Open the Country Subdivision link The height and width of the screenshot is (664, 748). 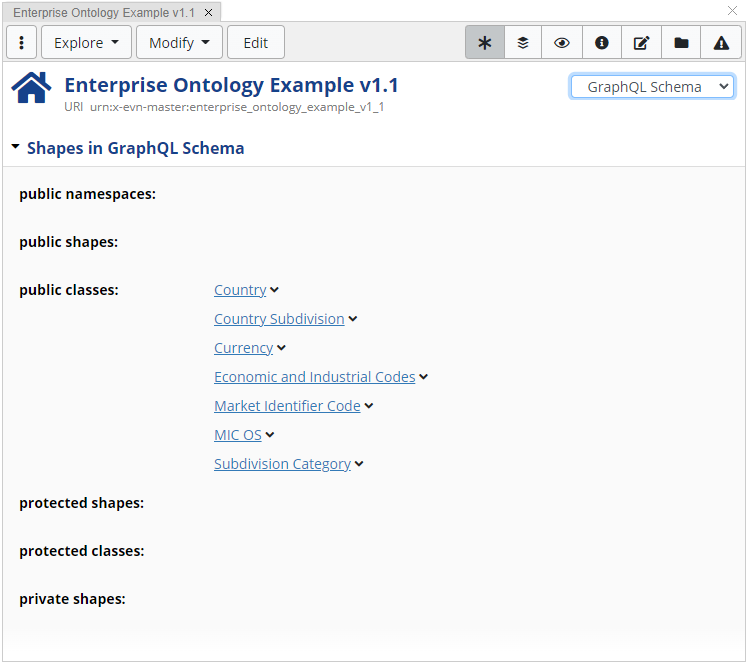click(279, 319)
